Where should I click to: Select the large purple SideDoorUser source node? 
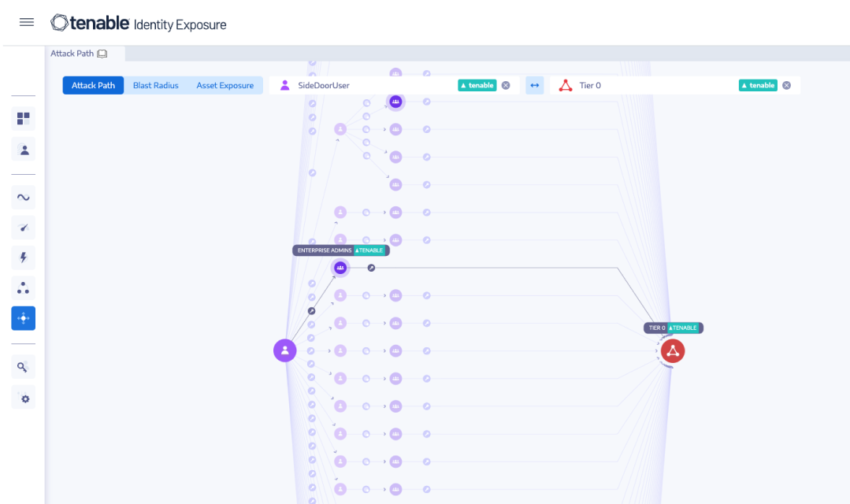point(284,350)
